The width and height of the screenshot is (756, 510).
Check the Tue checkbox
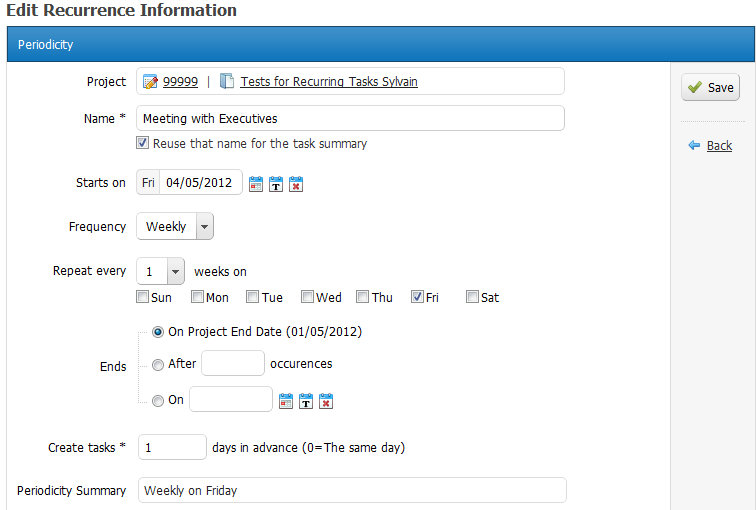tap(252, 296)
